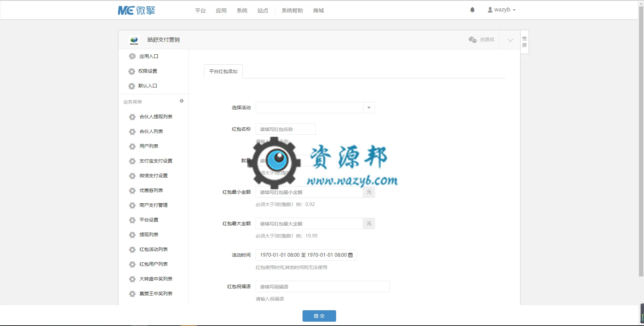Screen dimensions: 644x326
Task: Click the 微擎 logo
Action: (136, 10)
